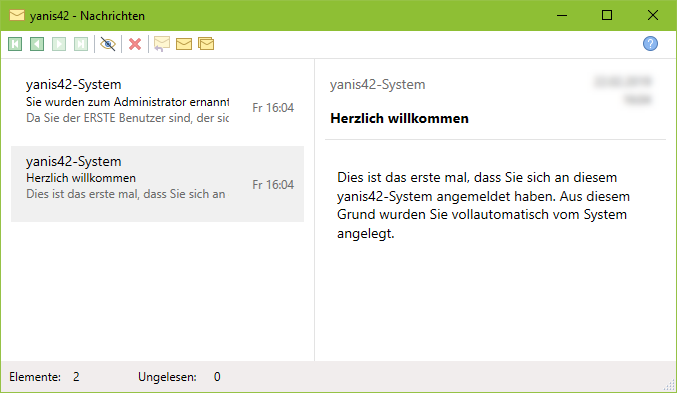The height and width of the screenshot is (393, 677).
Task: Click the first message's 'Fr 16:04' timestamp
Action: coord(273,108)
